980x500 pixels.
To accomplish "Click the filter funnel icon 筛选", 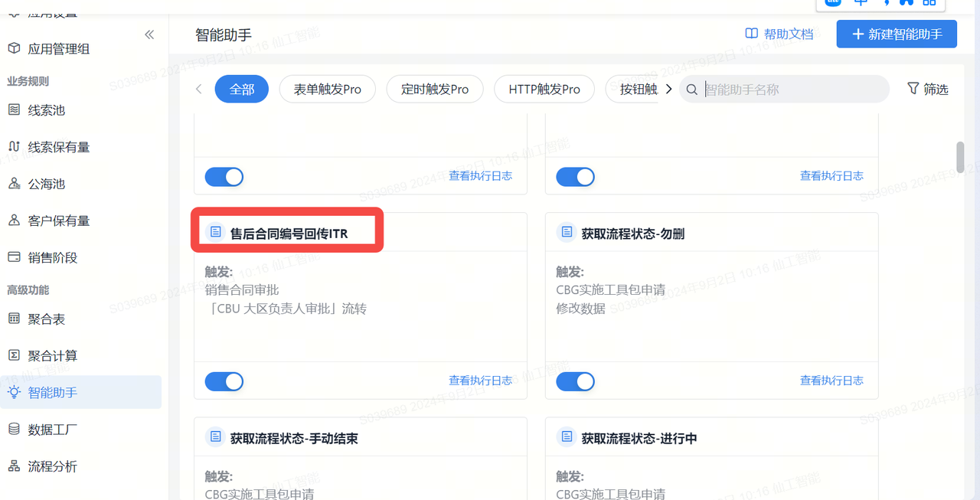I will point(913,89).
